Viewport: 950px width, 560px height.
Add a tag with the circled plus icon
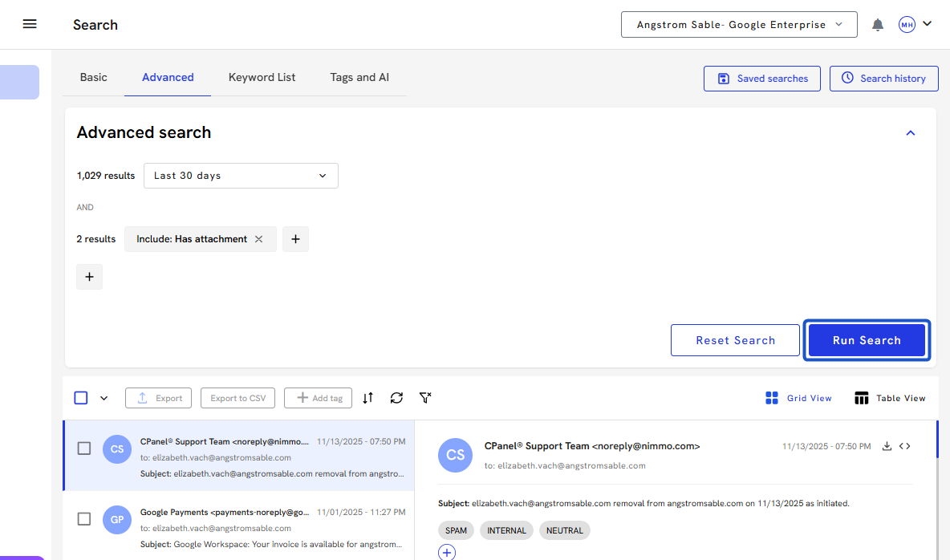447,552
